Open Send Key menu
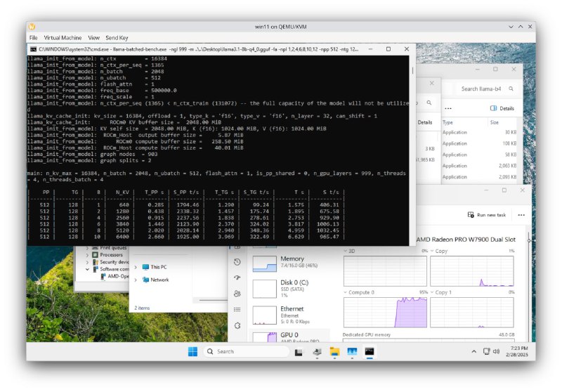The width and height of the screenshot is (562, 392). [117, 38]
